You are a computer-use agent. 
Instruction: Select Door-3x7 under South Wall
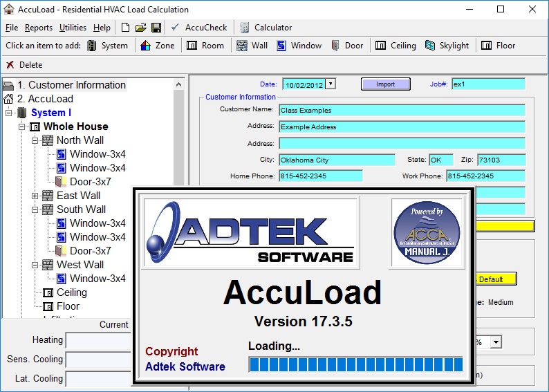tap(91, 250)
